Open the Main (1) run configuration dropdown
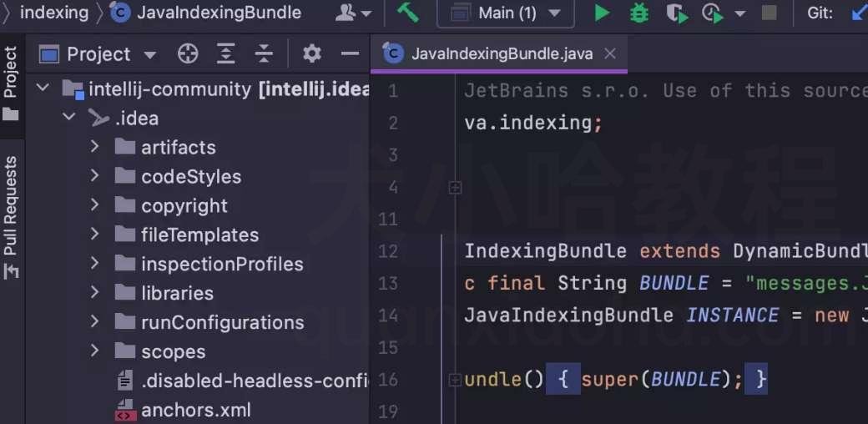This screenshot has width=868, height=424. (x=506, y=13)
